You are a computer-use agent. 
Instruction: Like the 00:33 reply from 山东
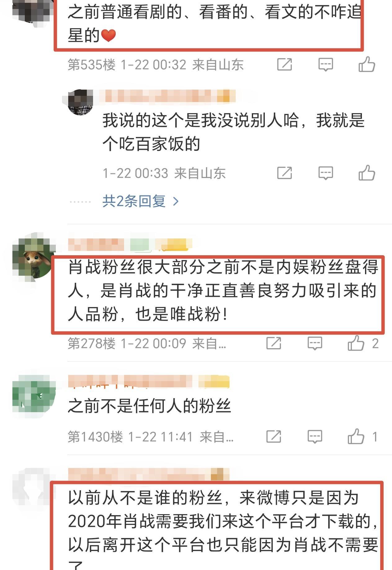(x=367, y=173)
